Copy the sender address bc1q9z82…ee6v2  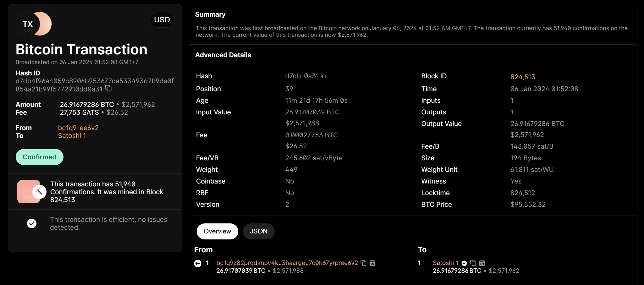pos(364,263)
